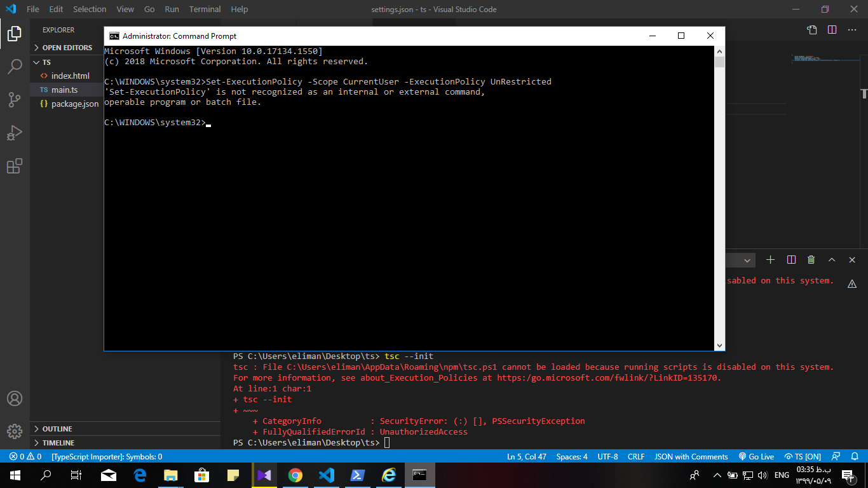Expand the OPEN EDITORS section
The width and height of the screenshot is (868, 488).
coord(67,48)
